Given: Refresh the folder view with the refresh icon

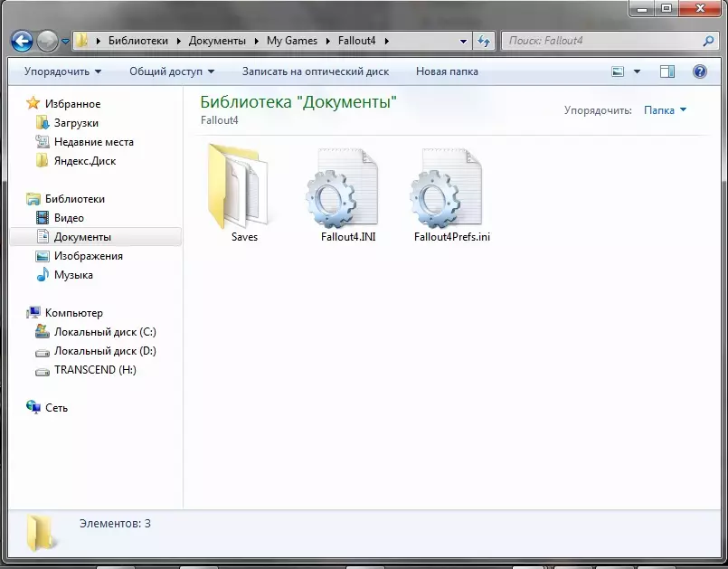Looking at the screenshot, I should pos(484,41).
